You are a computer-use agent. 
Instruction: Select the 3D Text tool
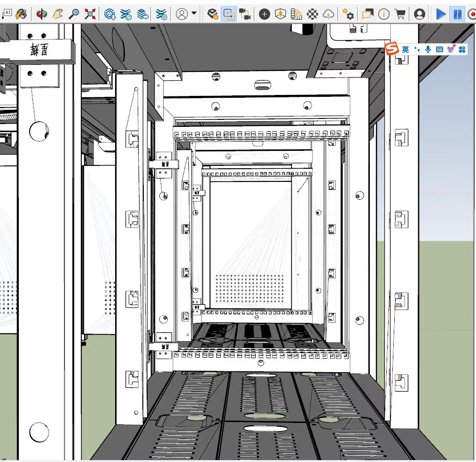7,14
